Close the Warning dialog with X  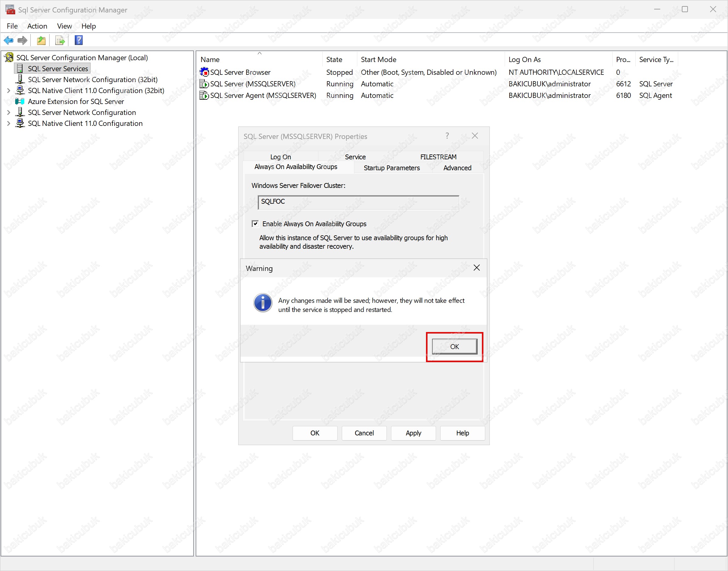point(476,268)
